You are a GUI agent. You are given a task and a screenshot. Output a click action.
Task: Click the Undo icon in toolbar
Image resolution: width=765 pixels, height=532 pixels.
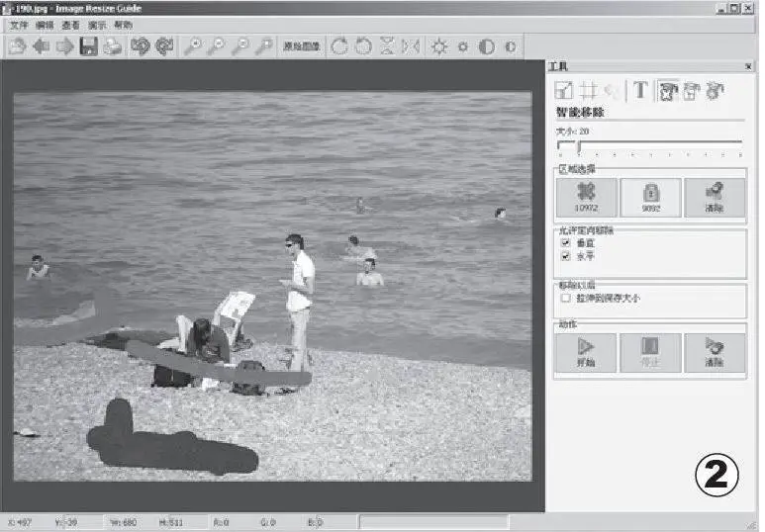click(141, 46)
